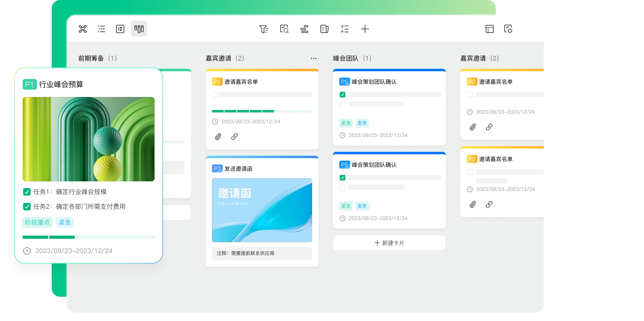Image resolution: width=644 pixels, height=321 pixels.
Task: Click the layout panel icon
Action: click(489, 29)
